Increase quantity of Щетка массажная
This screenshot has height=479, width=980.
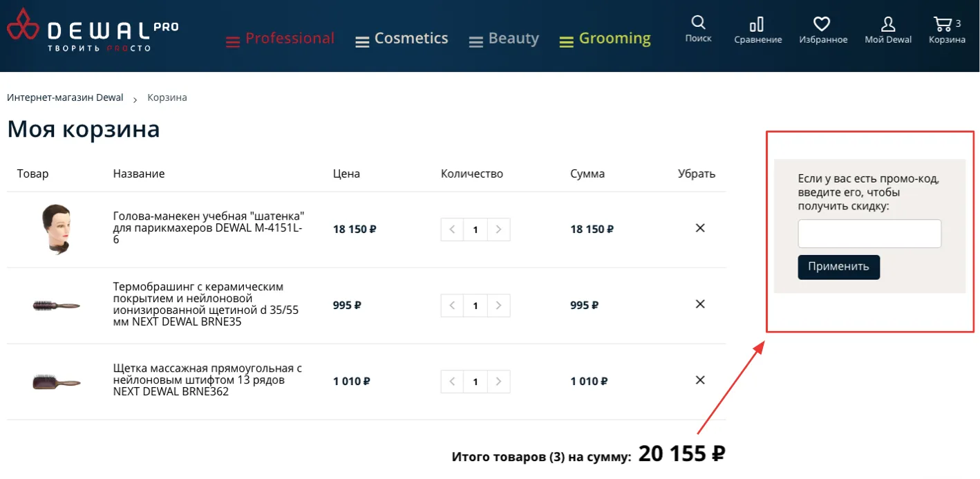pos(499,382)
